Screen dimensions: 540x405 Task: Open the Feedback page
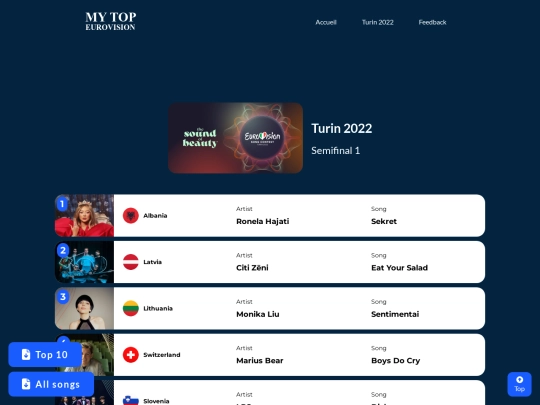[x=432, y=22]
